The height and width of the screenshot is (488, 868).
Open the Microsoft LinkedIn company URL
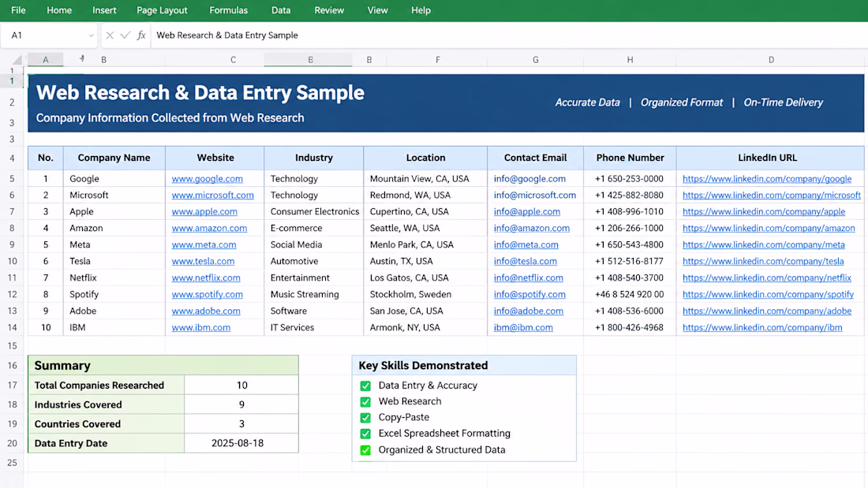pos(771,196)
